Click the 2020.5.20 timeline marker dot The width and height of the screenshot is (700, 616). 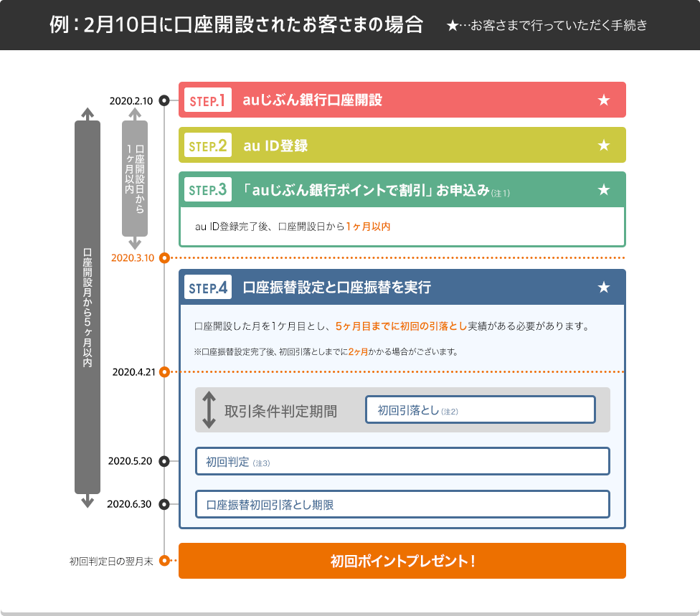pyautogui.click(x=164, y=461)
